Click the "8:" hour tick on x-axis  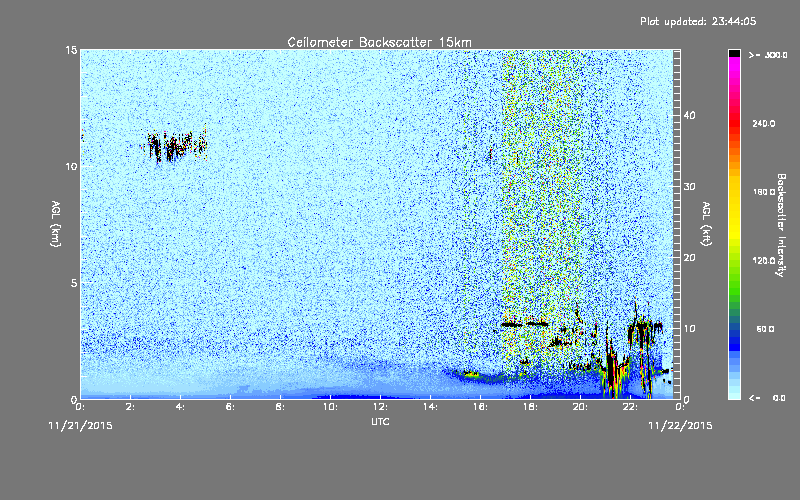click(x=281, y=407)
